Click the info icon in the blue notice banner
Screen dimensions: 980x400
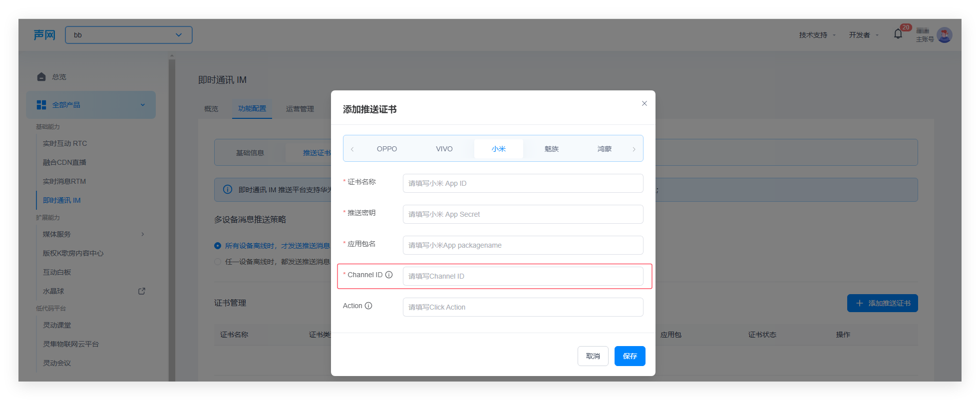(x=228, y=190)
